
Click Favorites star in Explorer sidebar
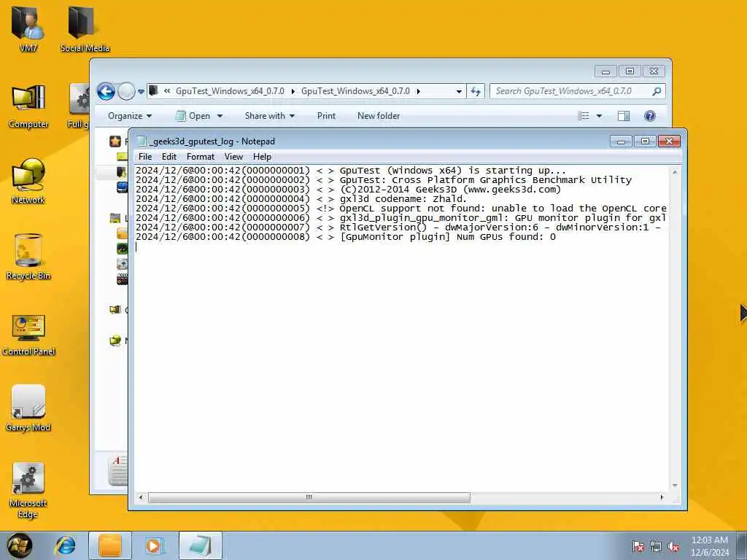[x=115, y=141]
